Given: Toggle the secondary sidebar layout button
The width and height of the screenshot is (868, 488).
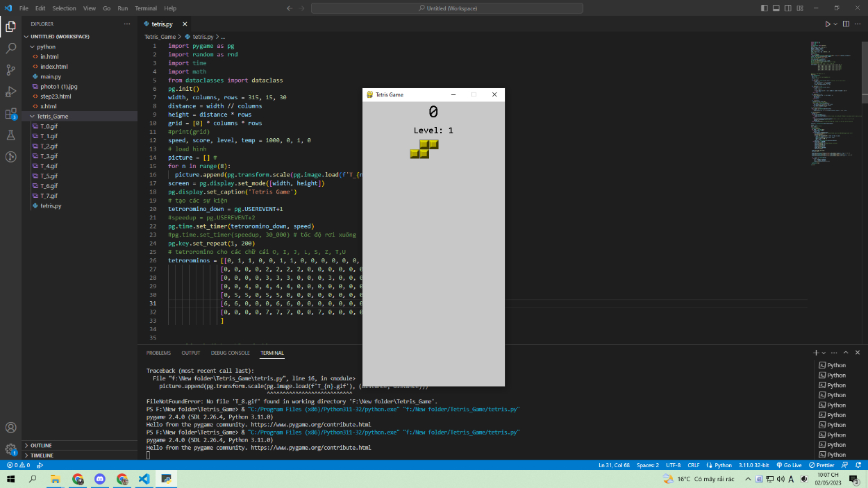Looking at the screenshot, I should click(788, 8).
